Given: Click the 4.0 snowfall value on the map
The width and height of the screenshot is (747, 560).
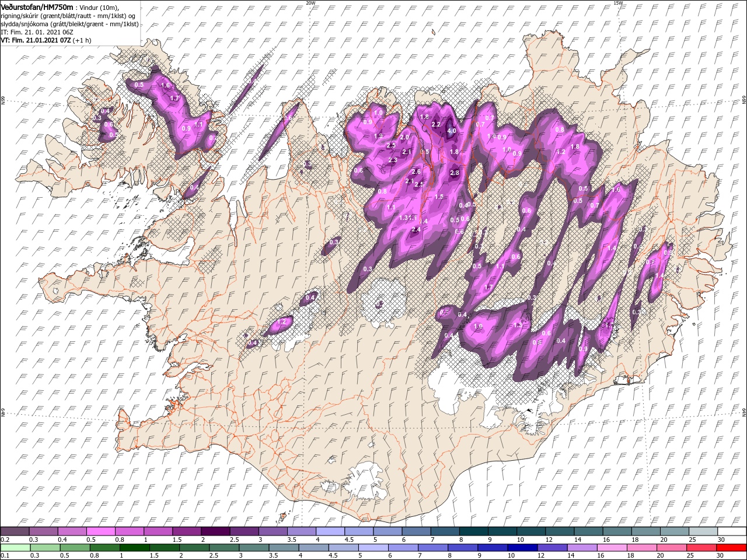Looking at the screenshot, I should [x=451, y=131].
